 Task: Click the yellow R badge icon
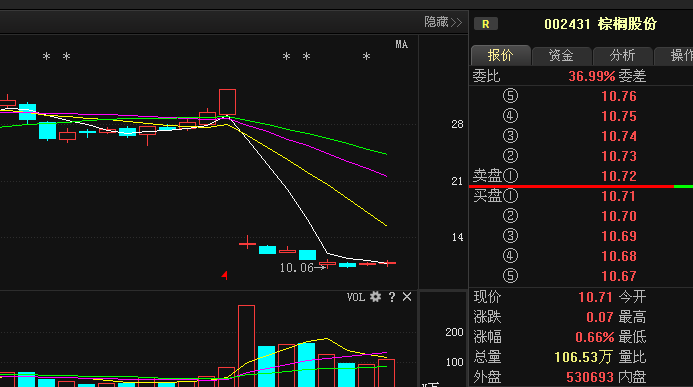pos(486,24)
